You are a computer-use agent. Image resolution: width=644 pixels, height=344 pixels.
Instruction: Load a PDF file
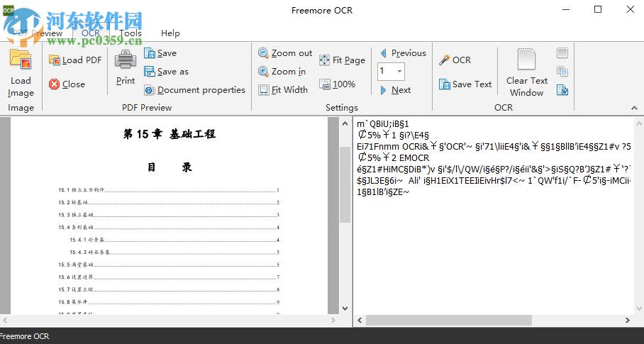pos(75,60)
